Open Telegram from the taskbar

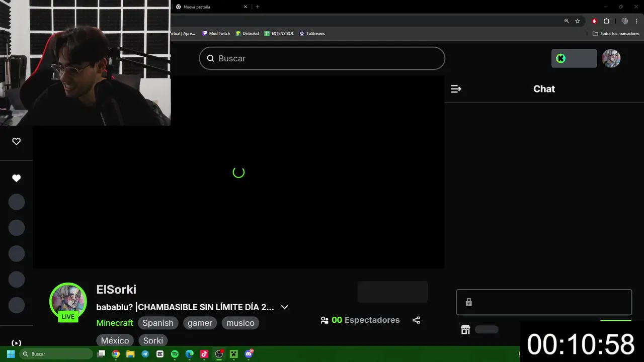145,354
